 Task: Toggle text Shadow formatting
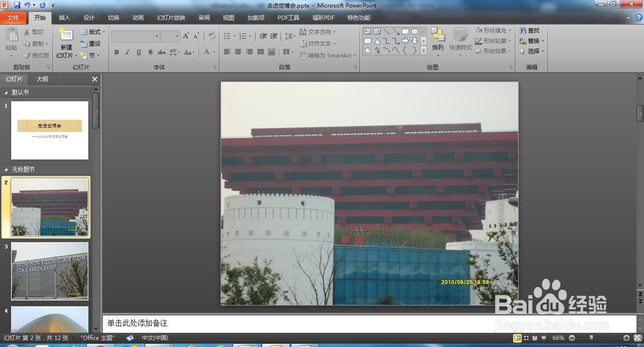tap(150, 52)
